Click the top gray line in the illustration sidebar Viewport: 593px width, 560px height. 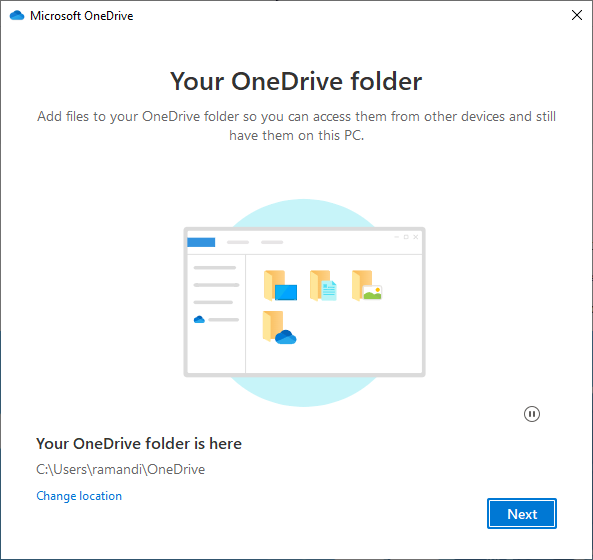pos(215,268)
